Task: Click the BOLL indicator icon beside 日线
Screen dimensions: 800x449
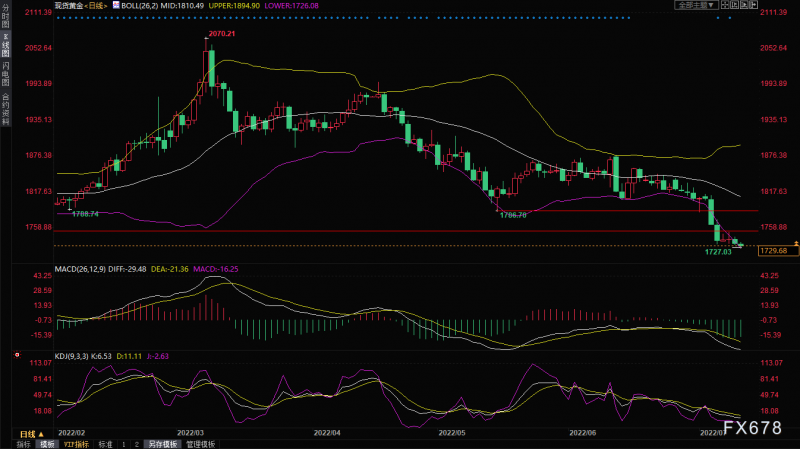Action: [115, 6]
